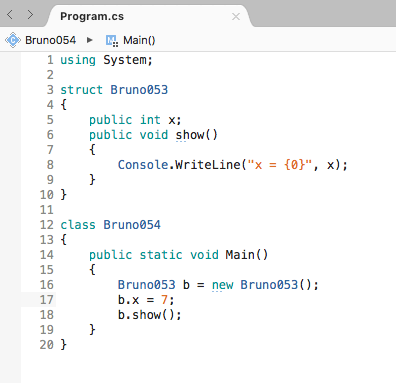Click line number 17 in the gutter

tap(47, 300)
